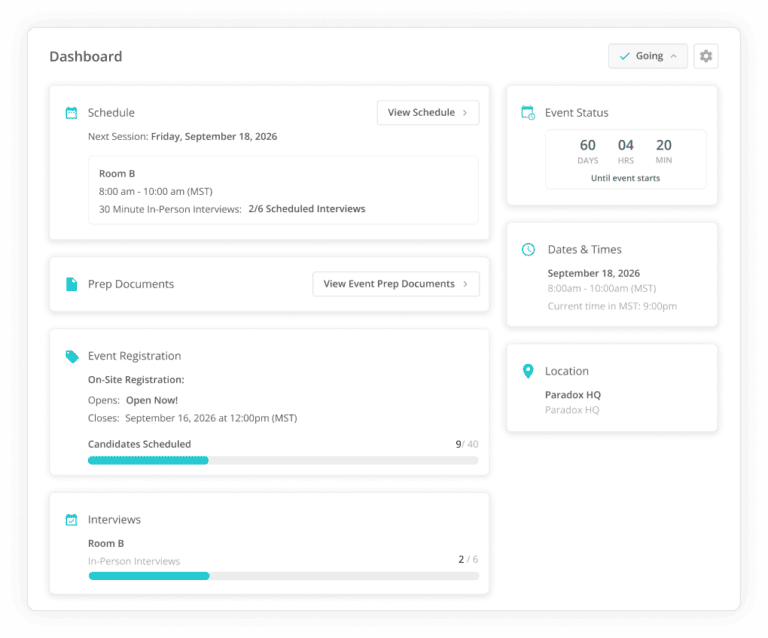Click 'Current time in MST: 9:00pm' text
Image resolution: width=768 pixels, height=638 pixels.
(612, 307)
